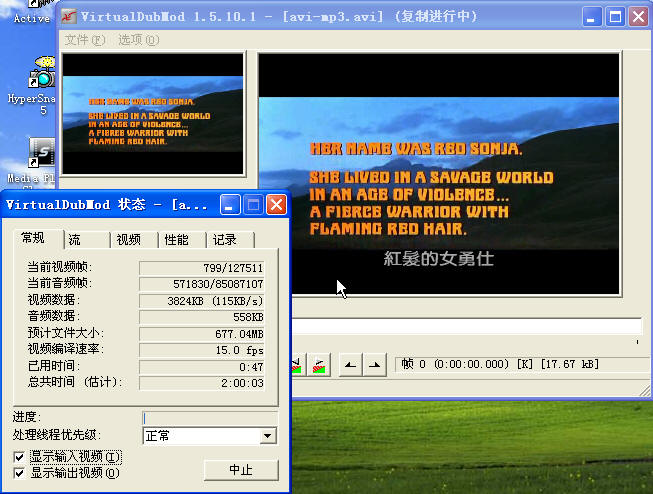This screenshot has width=653, height=494.
Task: Click the frame position seek bar
Action: (466, 326)
